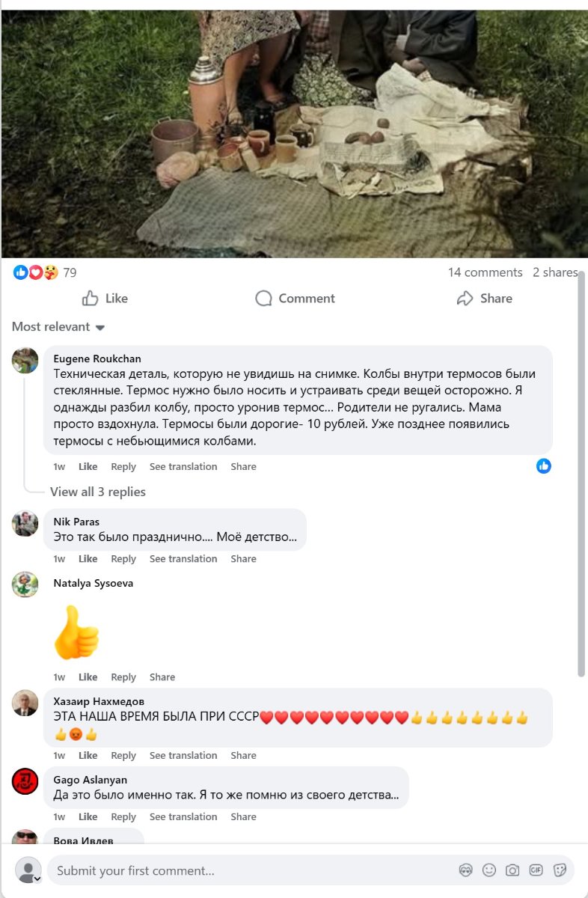Screen dimensions: 588x898
Task: Click the Share arrow button on post
Action: coord(484,299)
